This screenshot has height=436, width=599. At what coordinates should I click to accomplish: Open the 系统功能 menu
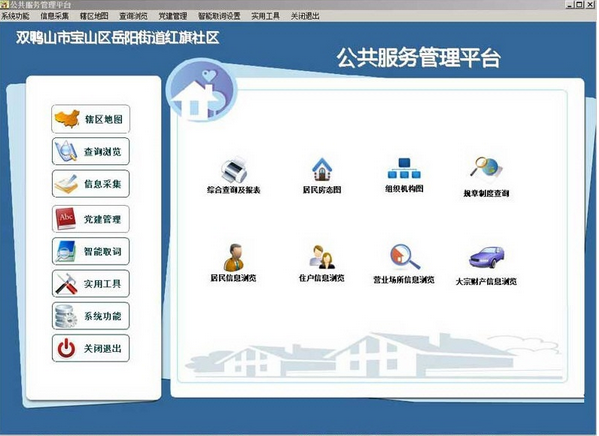click(15, 16)
